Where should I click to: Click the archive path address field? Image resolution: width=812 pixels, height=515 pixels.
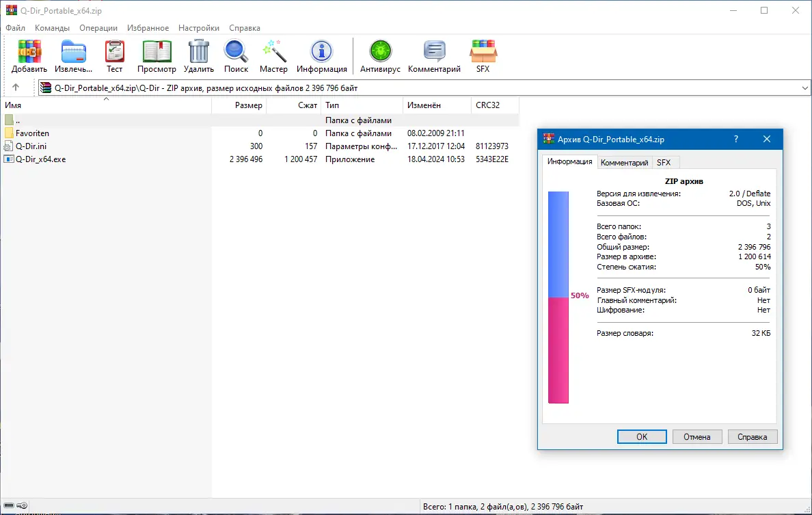[424, 88]
